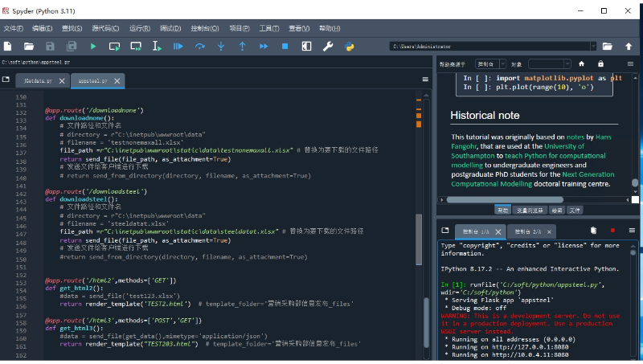Maximize the current pane
Viewport: 643px width, 364px height.
point(306,47)
